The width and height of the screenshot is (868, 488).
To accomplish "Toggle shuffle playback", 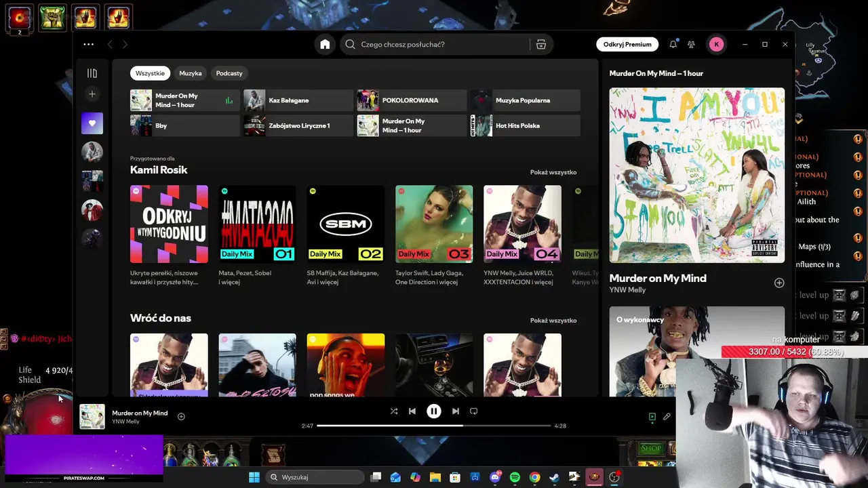I will coord(394,411).
